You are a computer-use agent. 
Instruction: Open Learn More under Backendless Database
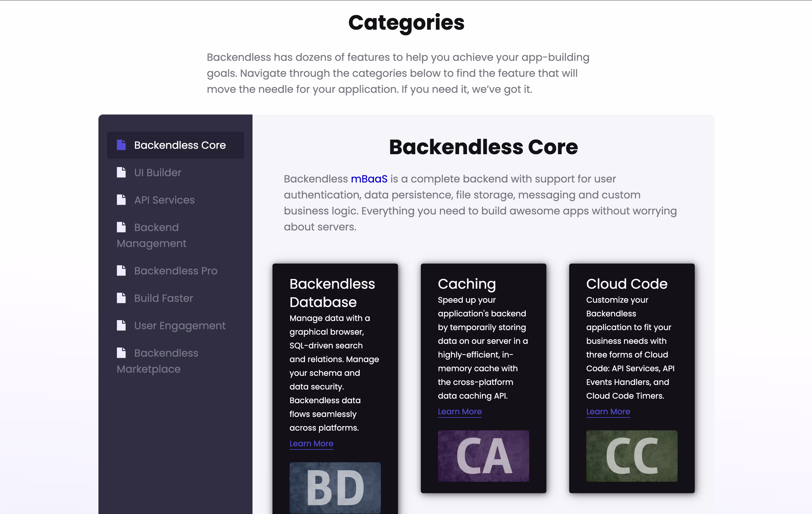coord(311,443)
